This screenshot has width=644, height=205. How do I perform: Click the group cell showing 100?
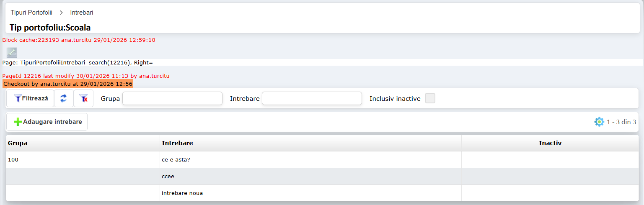click(x=13, y=160)
